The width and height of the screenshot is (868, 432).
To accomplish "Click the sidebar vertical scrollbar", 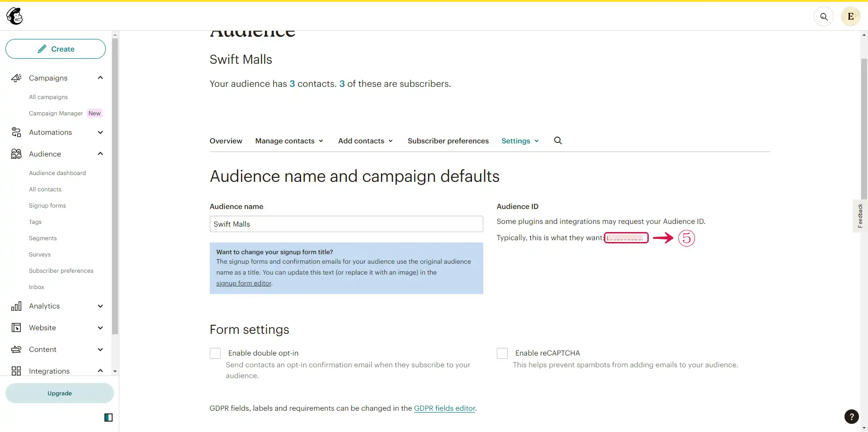I will (115, 186).
